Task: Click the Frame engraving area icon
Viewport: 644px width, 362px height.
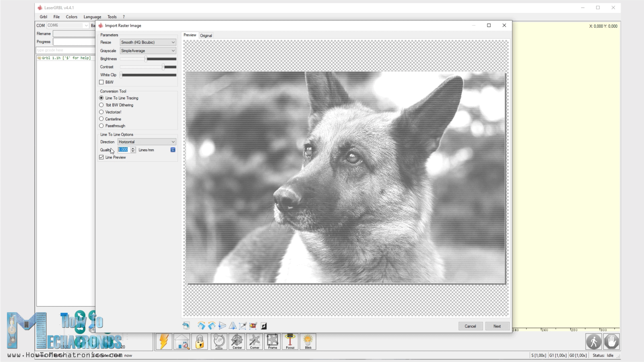Action: coord(272,341)
